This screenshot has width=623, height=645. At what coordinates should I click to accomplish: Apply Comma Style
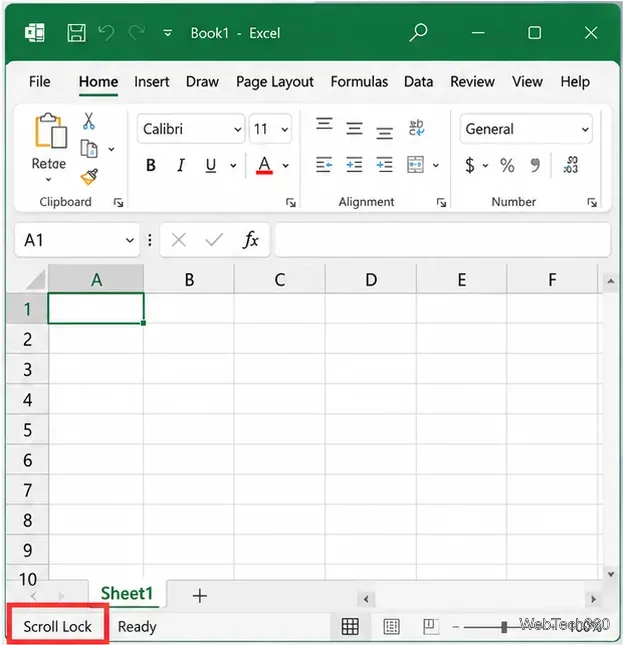pyautogui.click(x=535, y=165)
